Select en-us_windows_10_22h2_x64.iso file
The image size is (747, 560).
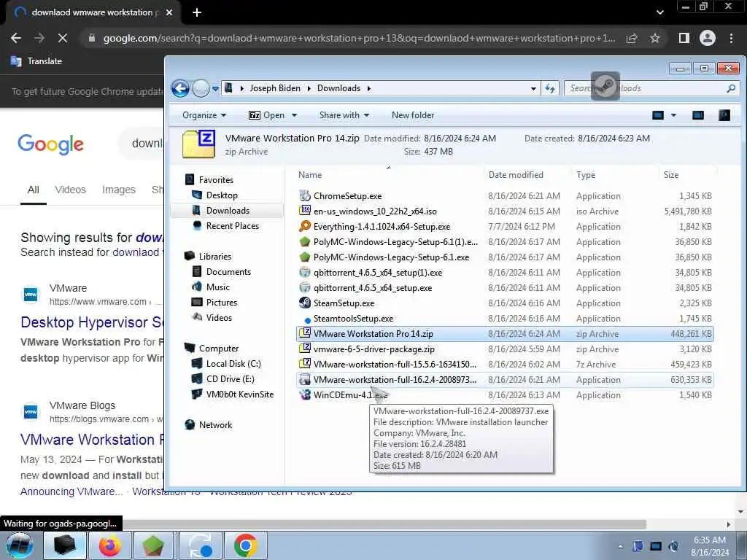pyautogui.click(x=375, y=211)
